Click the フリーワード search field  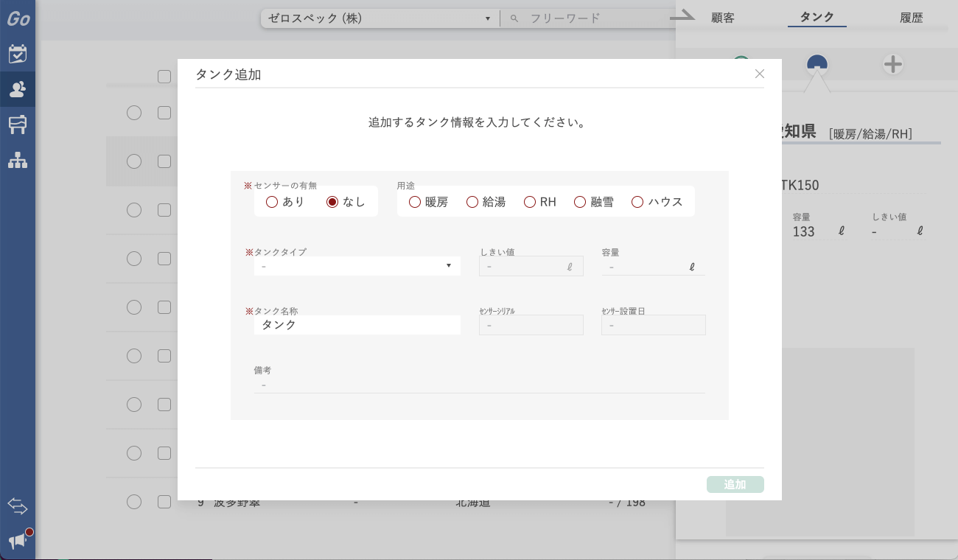pyautogui.click(x=590, y=18)
